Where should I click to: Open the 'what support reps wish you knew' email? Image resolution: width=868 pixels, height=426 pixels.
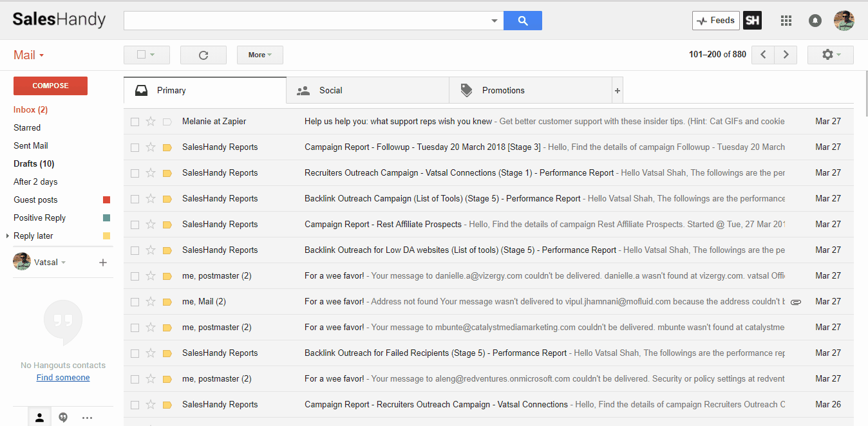click(489, 121)
